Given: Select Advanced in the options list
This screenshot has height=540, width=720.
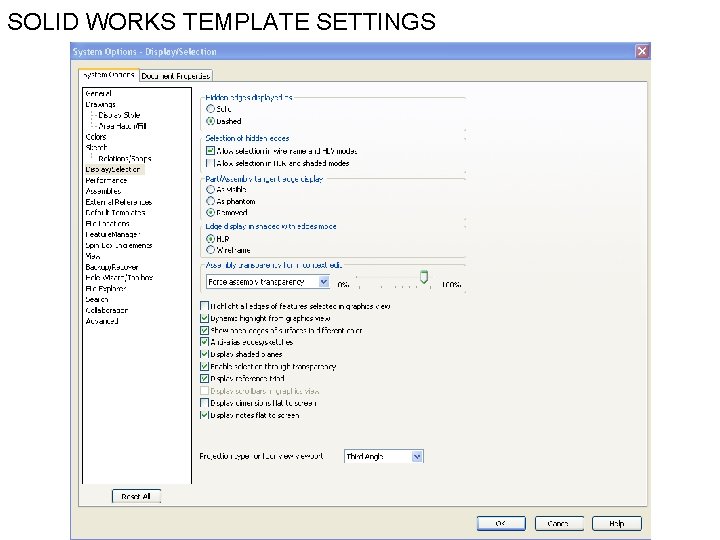Looking at the screenshot, I should pyautogui.click(x=101, y=321).
